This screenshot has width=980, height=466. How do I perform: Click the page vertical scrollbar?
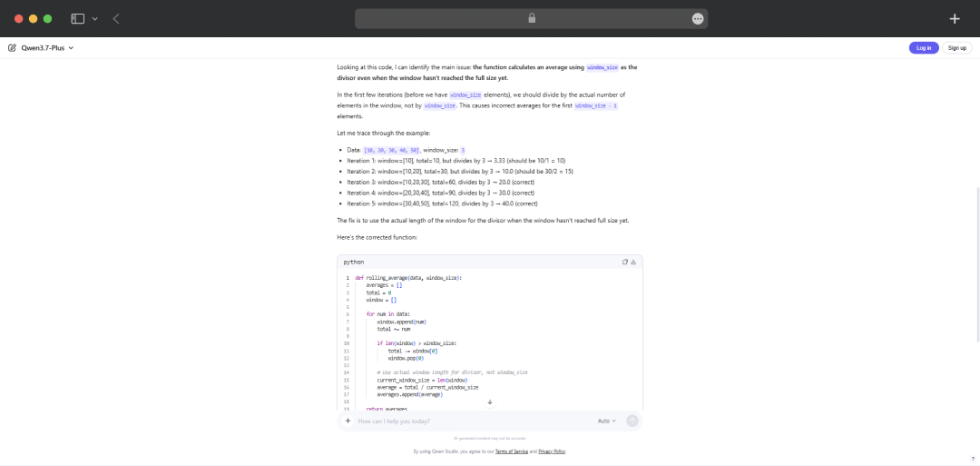[976, 264]
